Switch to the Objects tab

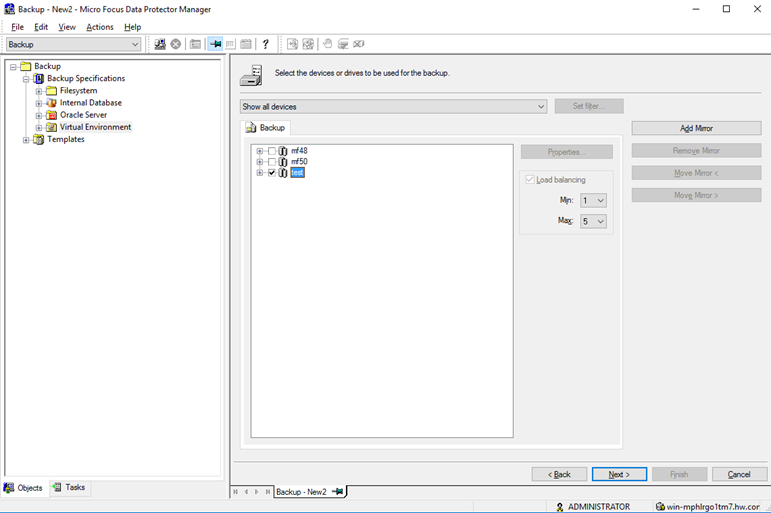tap(24, 488)
